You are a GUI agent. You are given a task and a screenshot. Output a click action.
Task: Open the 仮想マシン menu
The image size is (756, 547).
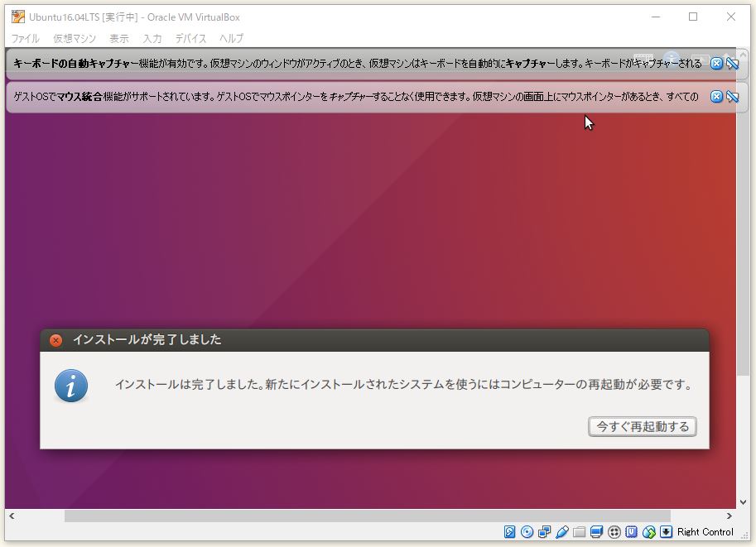(x=75, y=39)
